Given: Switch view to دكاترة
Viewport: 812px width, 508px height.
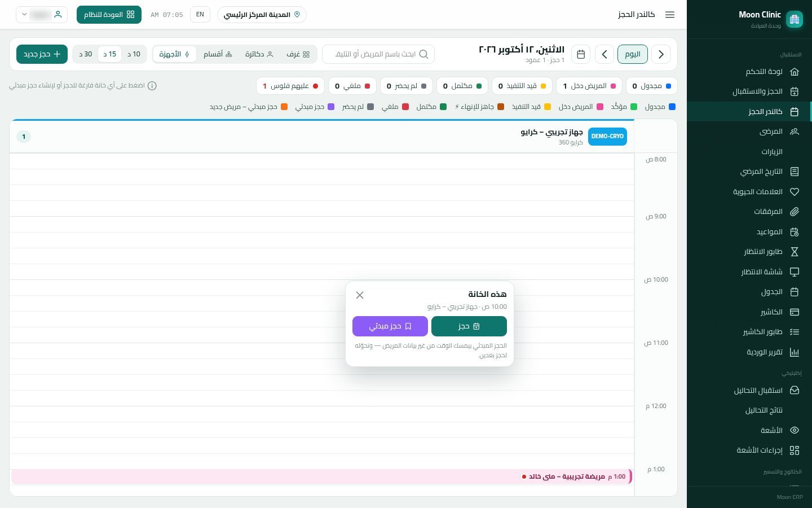Looking at the screenshot, I should (x=259, y=54).
